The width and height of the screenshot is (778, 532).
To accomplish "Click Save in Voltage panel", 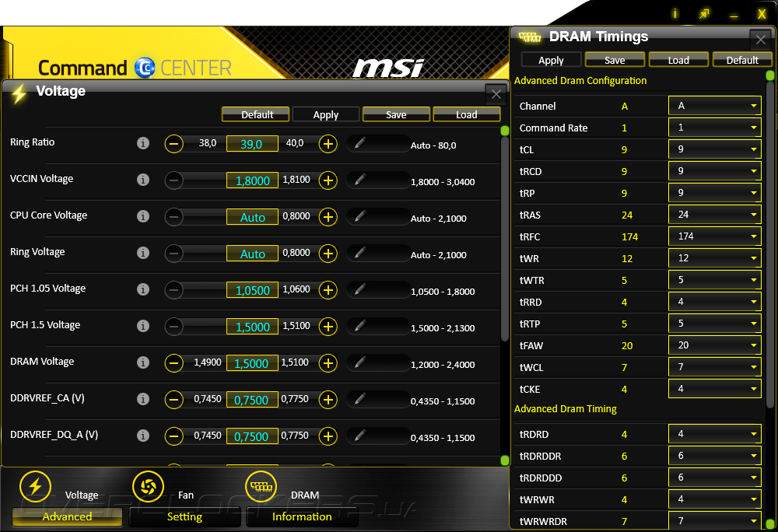I will [397, 114].
